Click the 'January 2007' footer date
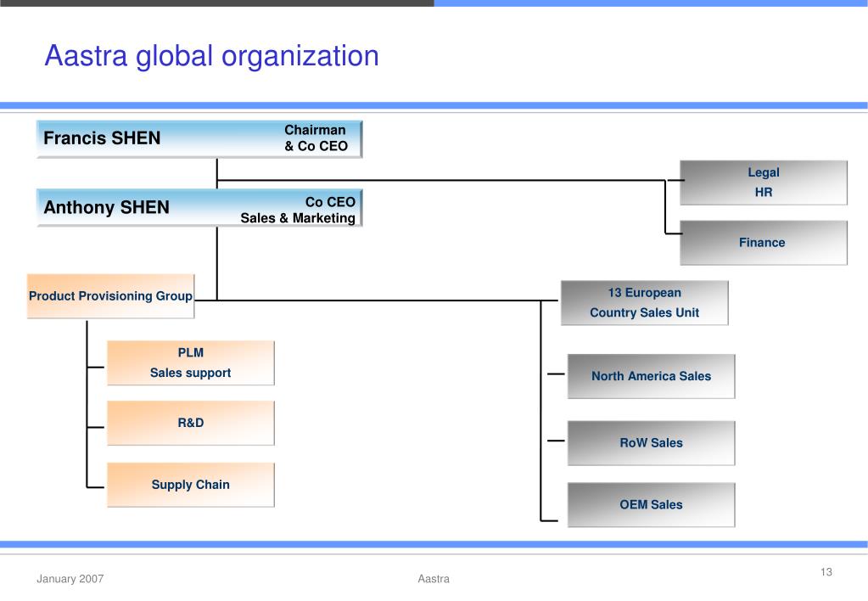Viewport: 868px width, 601px height. pyautogui.click(x=70, y=579)
